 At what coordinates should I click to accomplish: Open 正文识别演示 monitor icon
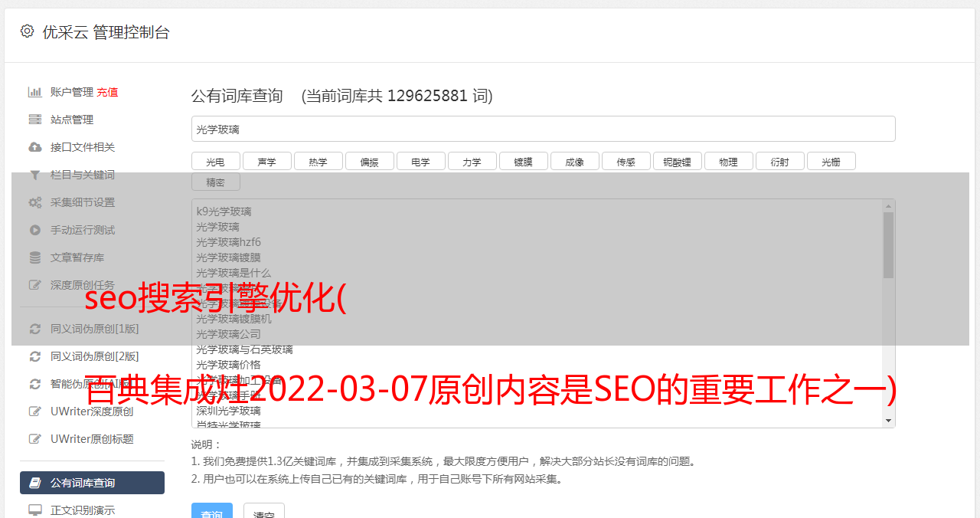[35, 510]
